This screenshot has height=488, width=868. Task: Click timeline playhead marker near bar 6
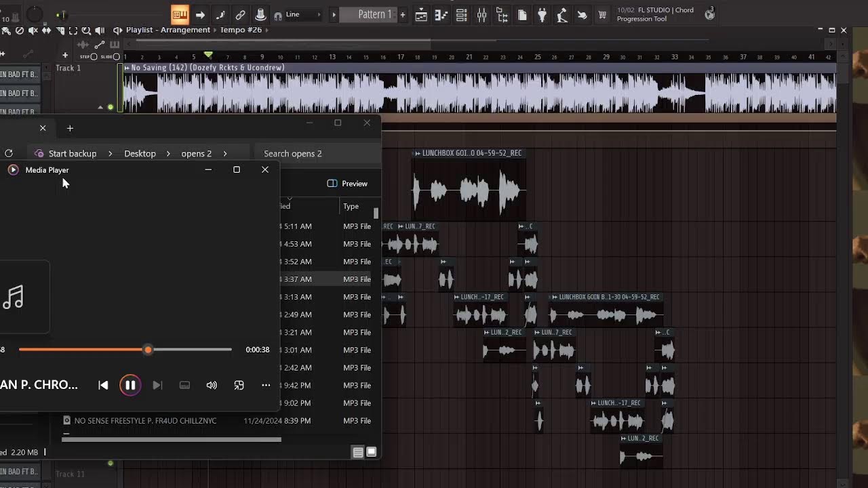(208, 54)
